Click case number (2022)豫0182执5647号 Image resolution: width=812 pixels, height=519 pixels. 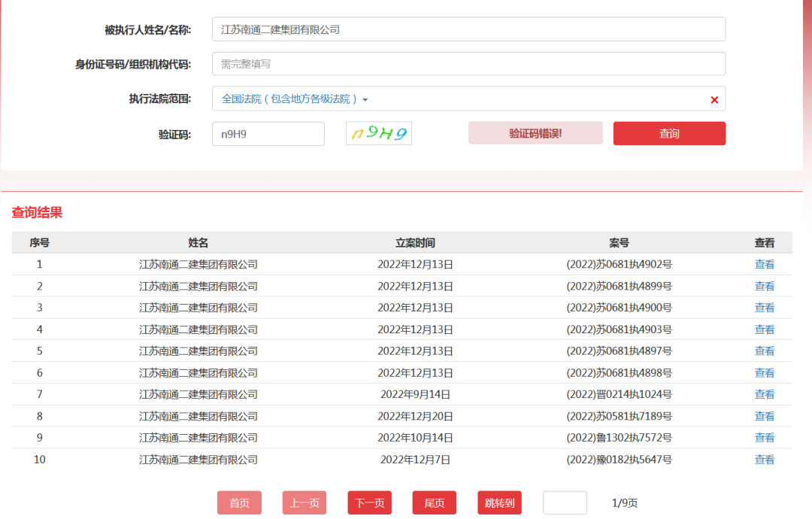point(619,460)
